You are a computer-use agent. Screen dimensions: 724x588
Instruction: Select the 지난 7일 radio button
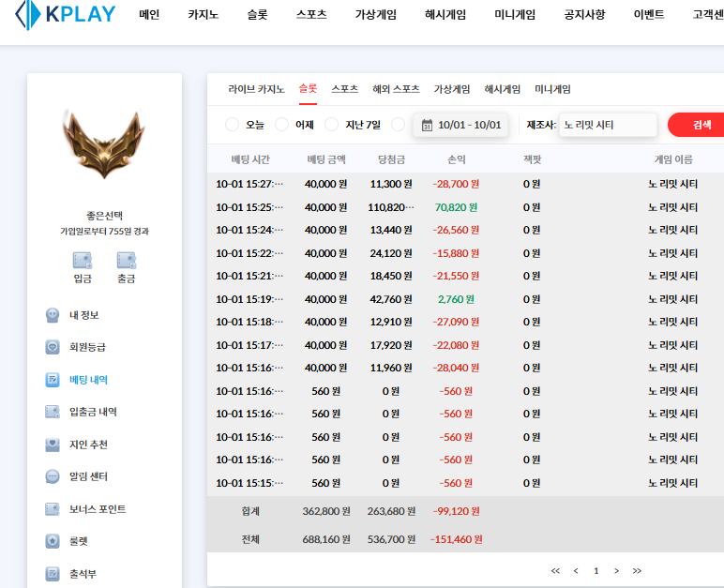coord(331,125)
